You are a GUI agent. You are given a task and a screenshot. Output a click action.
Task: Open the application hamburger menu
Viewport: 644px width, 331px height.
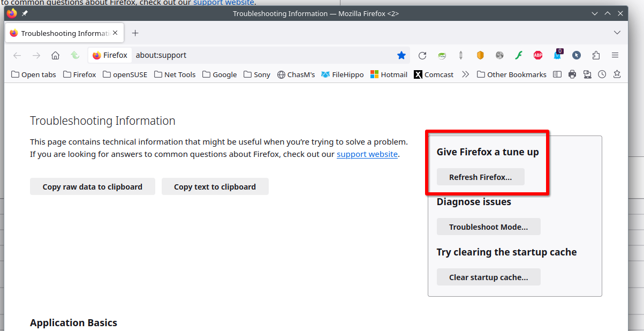pyautogui.click(x=615, y=55)
